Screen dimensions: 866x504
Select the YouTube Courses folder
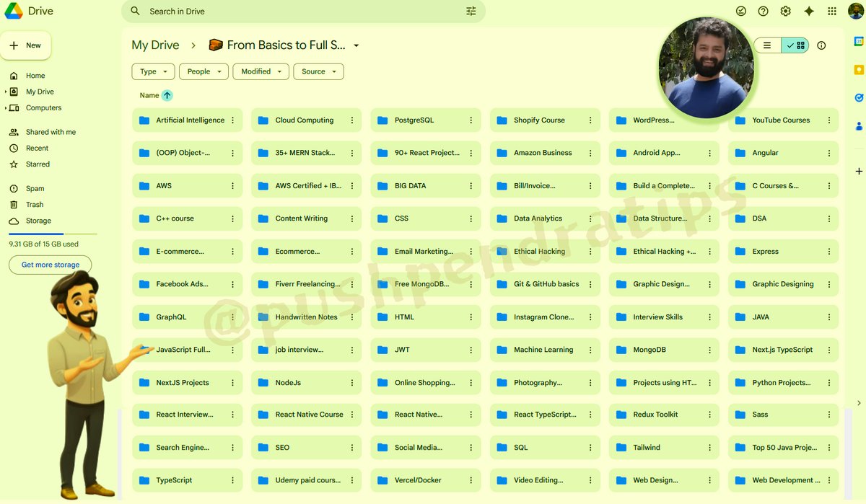point(784,120)
